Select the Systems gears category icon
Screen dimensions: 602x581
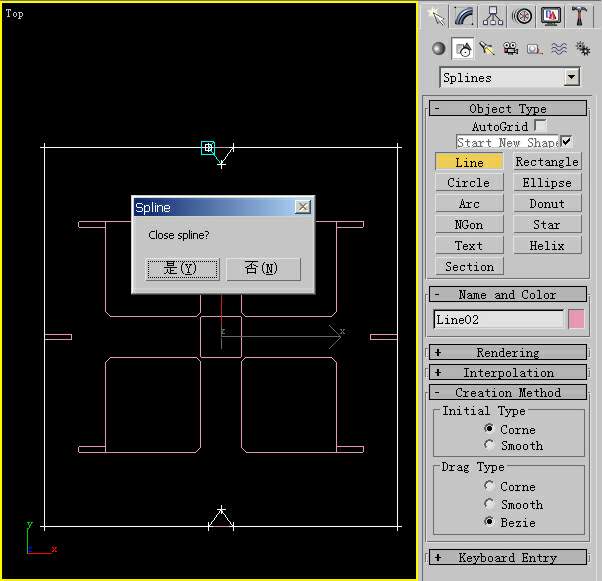pos(583,48)
